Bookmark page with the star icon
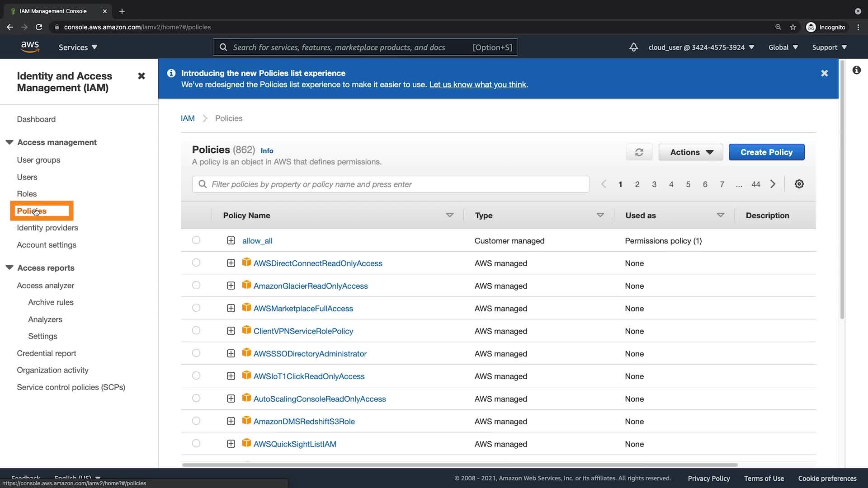The height and width of the screenshot is (488, 868). point(793,27)
